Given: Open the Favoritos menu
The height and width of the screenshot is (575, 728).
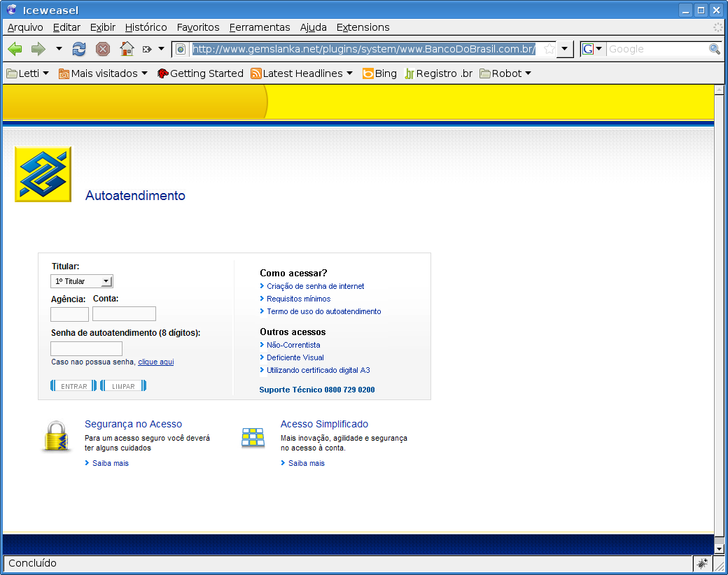Looking at the screenshot, I should 198,27.
